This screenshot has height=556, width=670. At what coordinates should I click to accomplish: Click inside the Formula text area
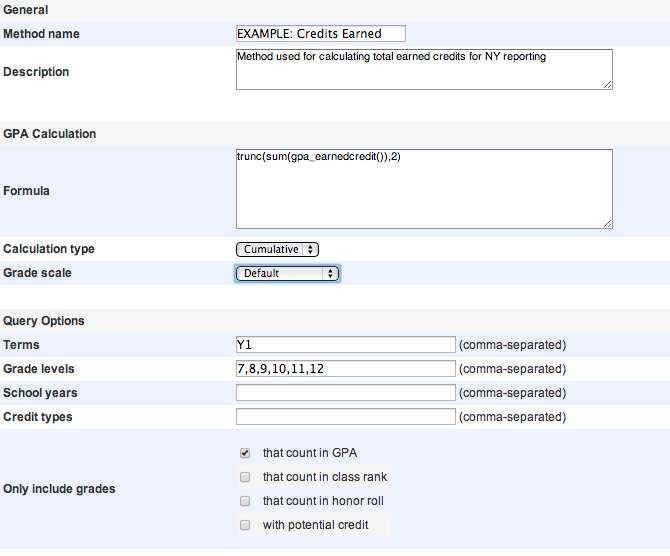(x=423, y=190)
